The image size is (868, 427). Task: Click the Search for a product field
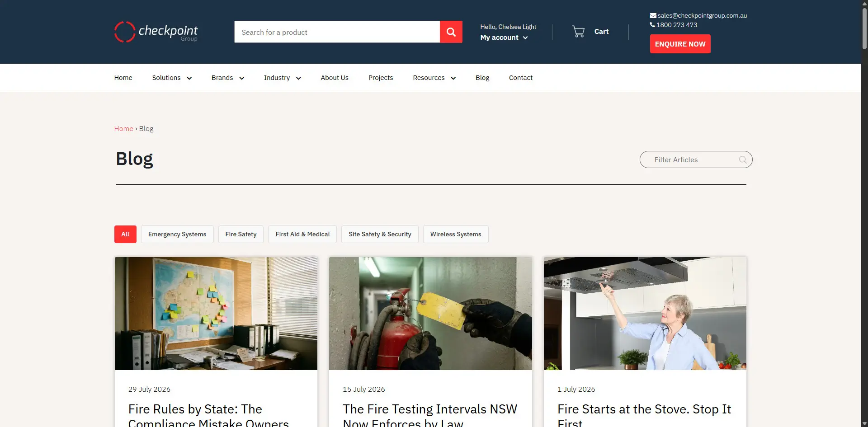[x=337, y=32]
